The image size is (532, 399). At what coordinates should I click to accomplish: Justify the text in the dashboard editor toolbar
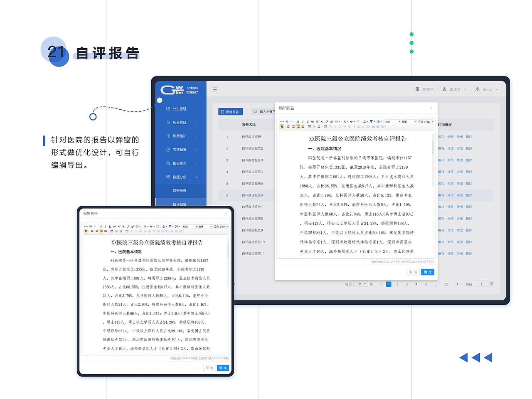(303, 127)
